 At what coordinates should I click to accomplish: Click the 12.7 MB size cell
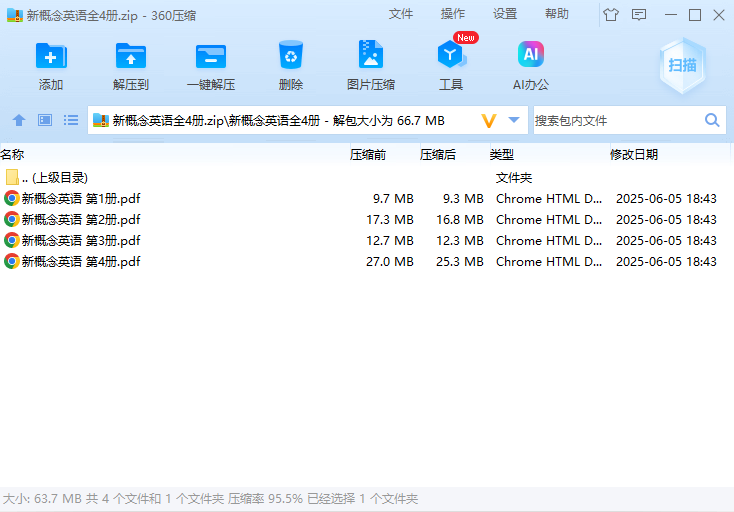click(390, 241)
